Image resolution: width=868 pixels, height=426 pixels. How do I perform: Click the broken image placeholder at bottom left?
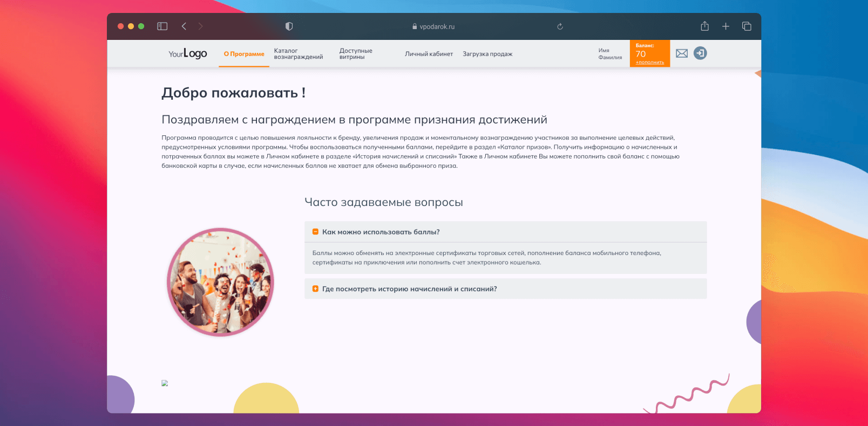[165, 383]
